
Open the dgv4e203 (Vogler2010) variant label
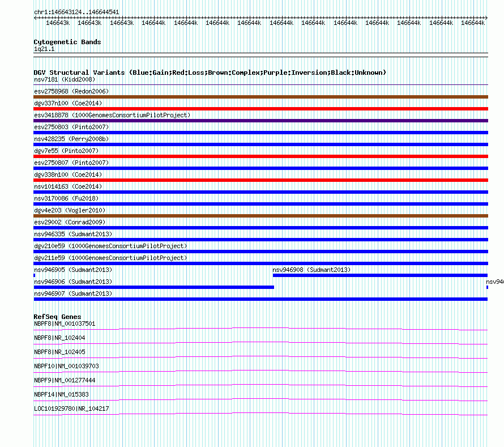click(70, 210)
